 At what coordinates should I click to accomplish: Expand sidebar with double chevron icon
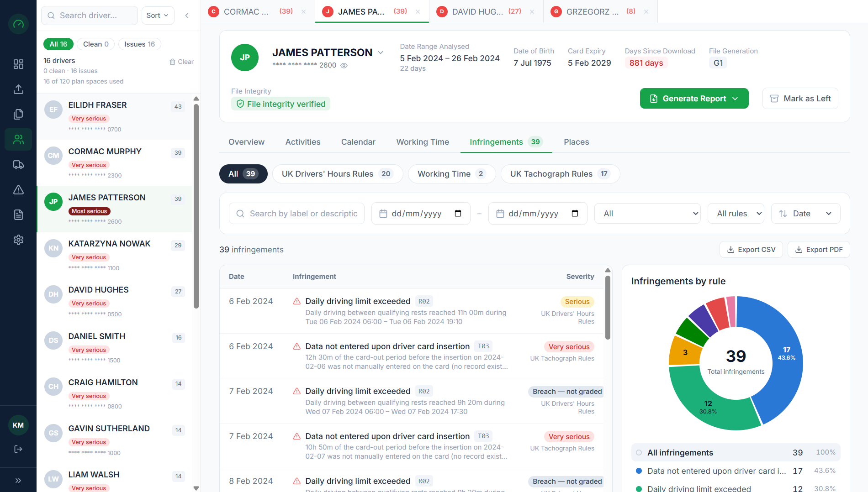[18, 480]
